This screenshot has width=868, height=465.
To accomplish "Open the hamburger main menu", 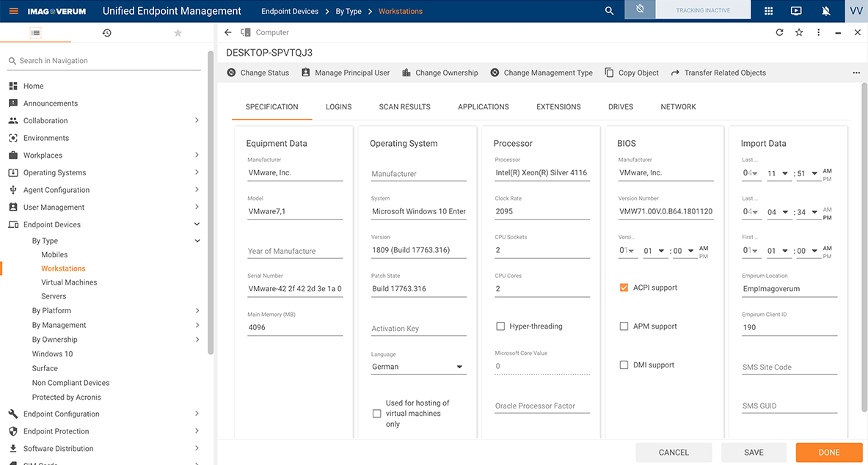I will pos(13,11).
